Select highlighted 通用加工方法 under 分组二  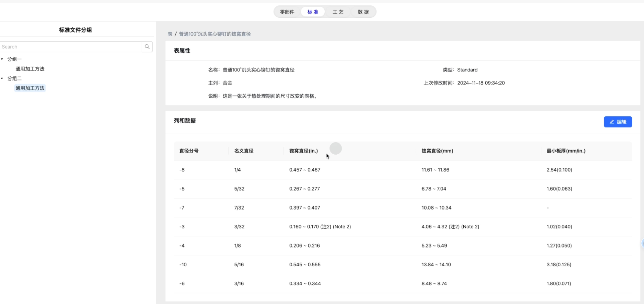[30, 88]
